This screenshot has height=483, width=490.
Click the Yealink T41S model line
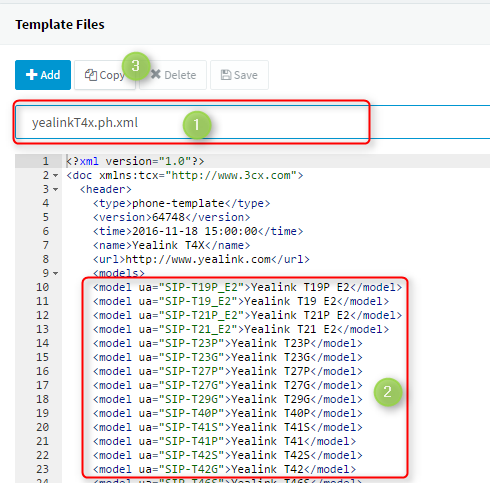tap(228, 427)
